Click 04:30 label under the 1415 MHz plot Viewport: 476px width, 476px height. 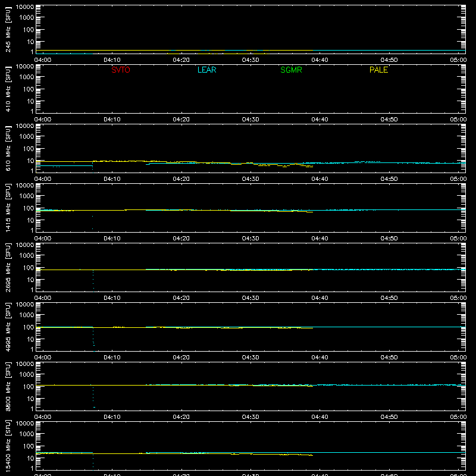pos(250,239)
